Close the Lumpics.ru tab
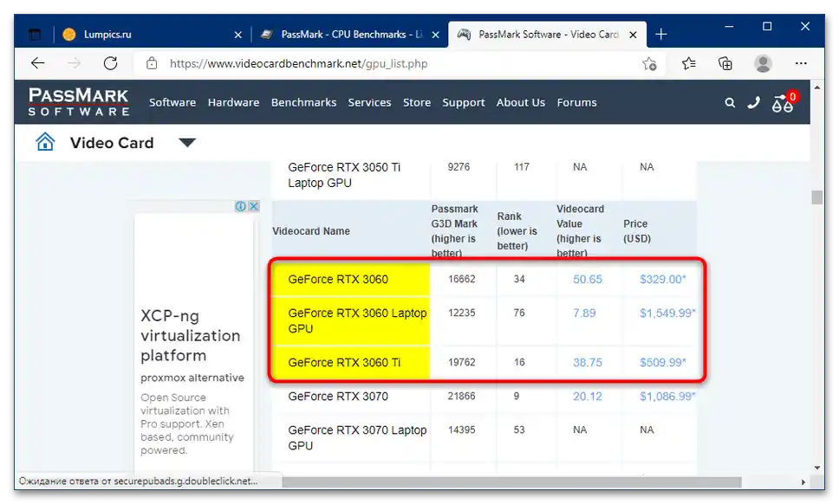 click(x=238, y=35)
